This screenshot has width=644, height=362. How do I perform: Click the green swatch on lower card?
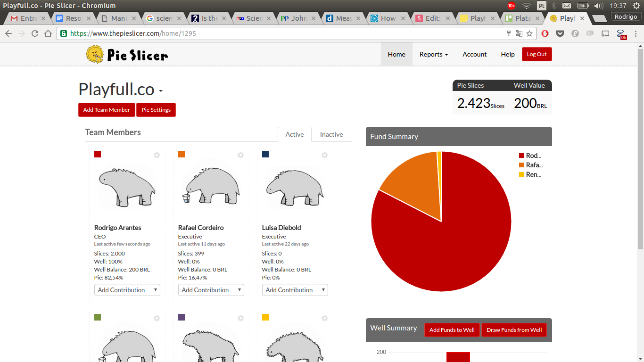(x=98, y=317)
